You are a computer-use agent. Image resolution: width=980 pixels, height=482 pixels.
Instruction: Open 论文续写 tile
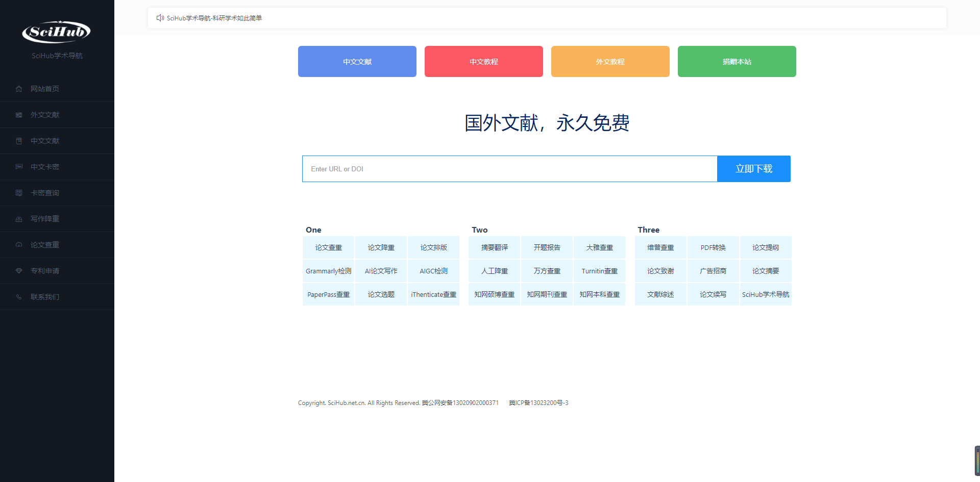point(714,294)
